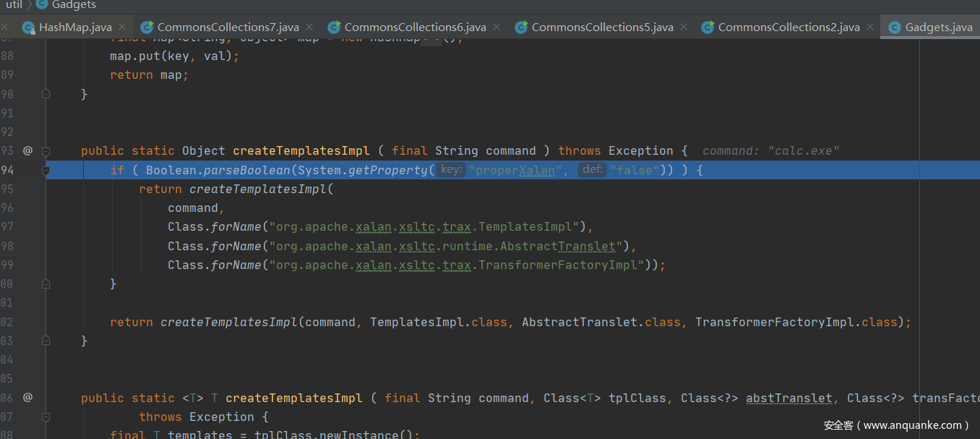Close the HashMap.java tab
980x439 pixels.
121,27
